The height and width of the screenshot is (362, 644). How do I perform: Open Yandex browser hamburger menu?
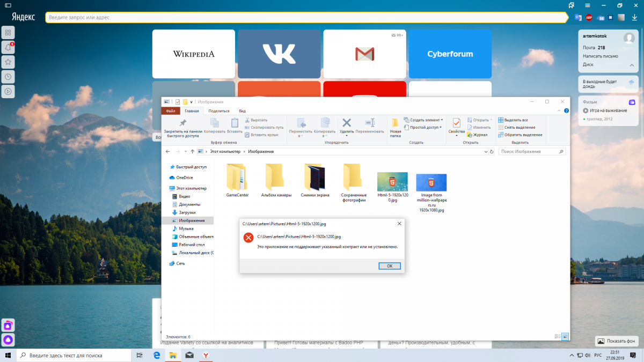pyautogui.click(x=588, y=5)
